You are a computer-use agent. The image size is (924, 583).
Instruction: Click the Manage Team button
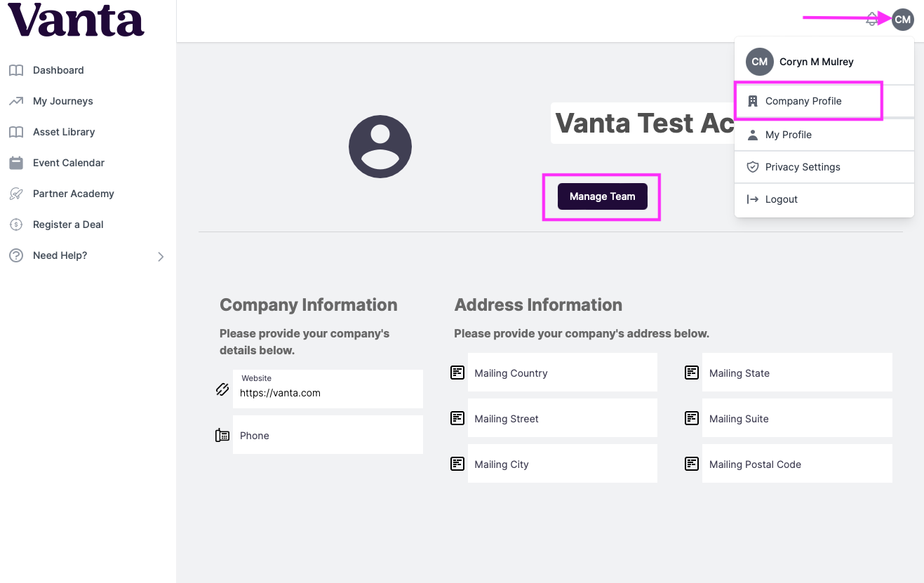(602, 196)
